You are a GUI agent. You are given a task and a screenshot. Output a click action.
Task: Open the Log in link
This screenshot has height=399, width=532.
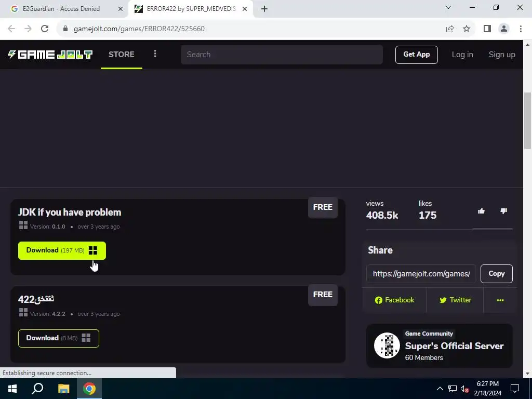[x=462, y=55]
